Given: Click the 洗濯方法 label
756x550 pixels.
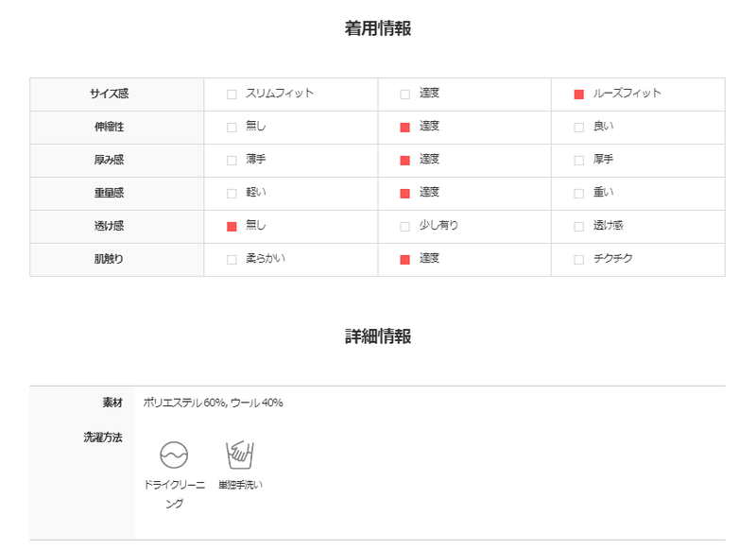Looking at the screenshot, I should 103,438.
